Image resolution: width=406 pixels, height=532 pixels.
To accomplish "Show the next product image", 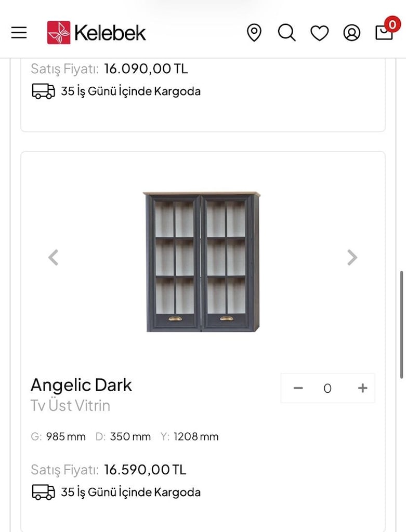I will [352, 257].
